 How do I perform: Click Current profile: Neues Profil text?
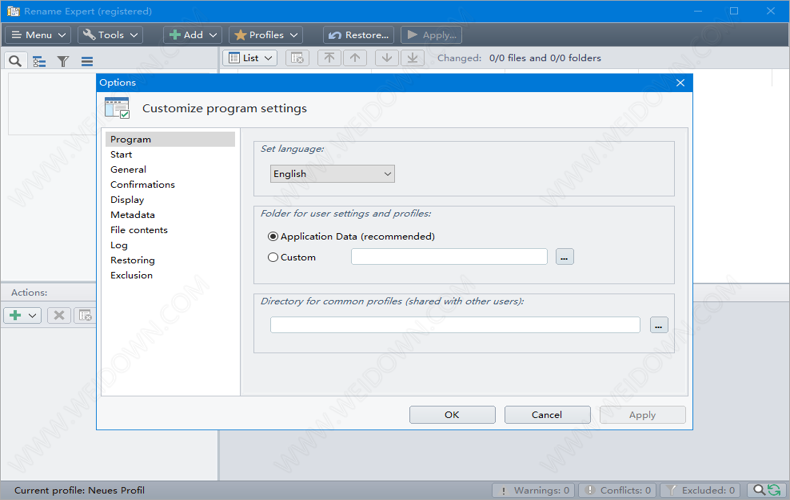(79, 490)
